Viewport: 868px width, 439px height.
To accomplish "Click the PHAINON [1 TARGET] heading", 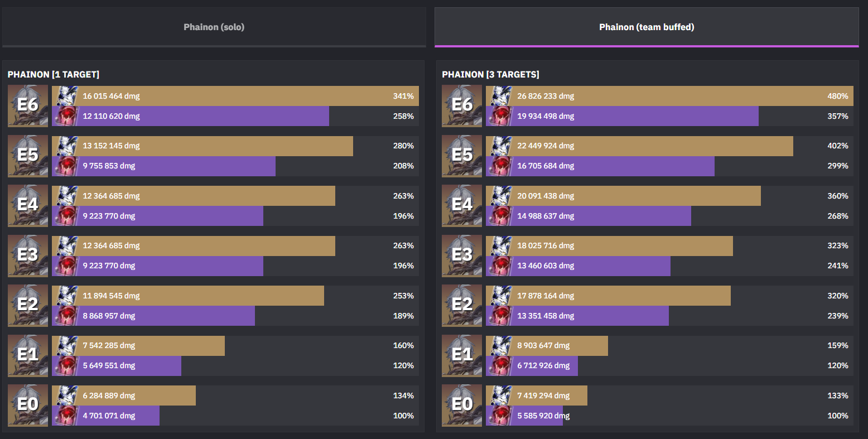I will [x=54, y=74].
